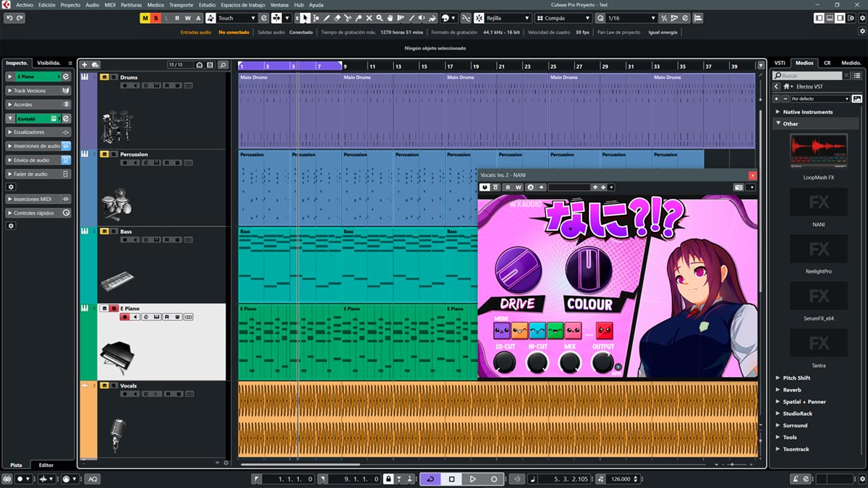Switch to the Visibilidad tab
Image resolution: width=868 pixels, height=488 pixels.
point(49,63)
